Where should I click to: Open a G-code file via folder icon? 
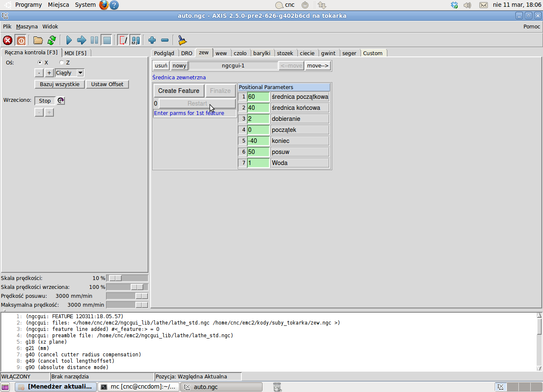(x=38, y=40)
